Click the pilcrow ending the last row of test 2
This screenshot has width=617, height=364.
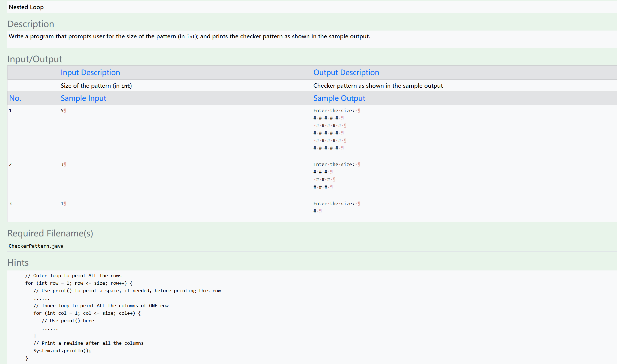(x=331, y=187)
